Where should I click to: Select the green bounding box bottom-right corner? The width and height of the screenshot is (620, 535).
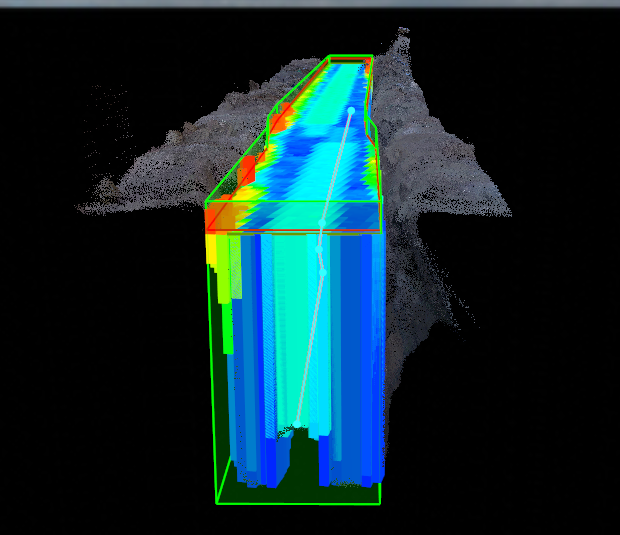coord(380,502)
